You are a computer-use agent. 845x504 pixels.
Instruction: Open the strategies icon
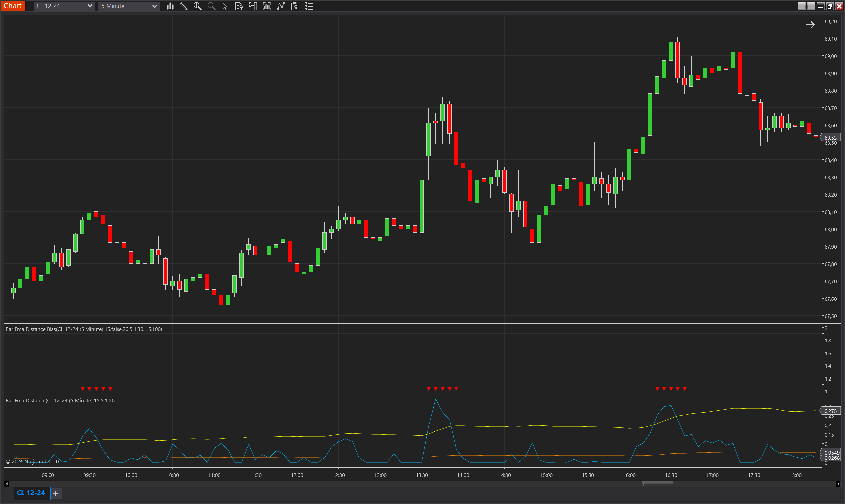294,6
